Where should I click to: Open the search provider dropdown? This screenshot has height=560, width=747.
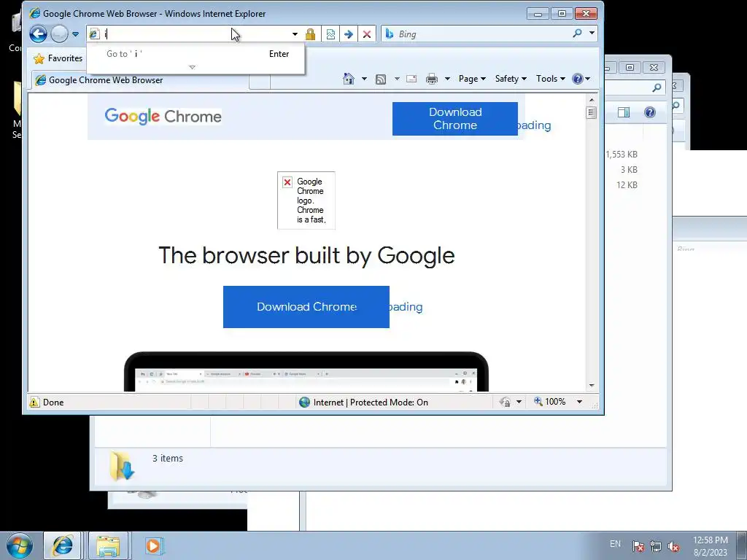click(x=592, y=34)
